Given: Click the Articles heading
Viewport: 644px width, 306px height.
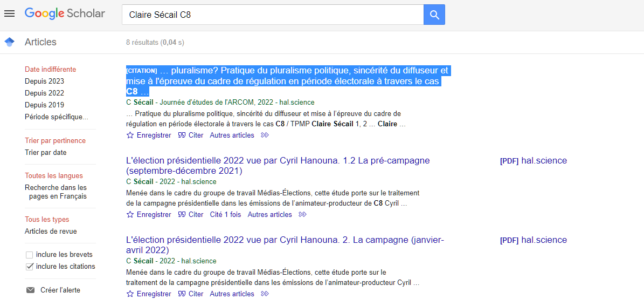Looking at the screenshot, I should pos(40,42).
